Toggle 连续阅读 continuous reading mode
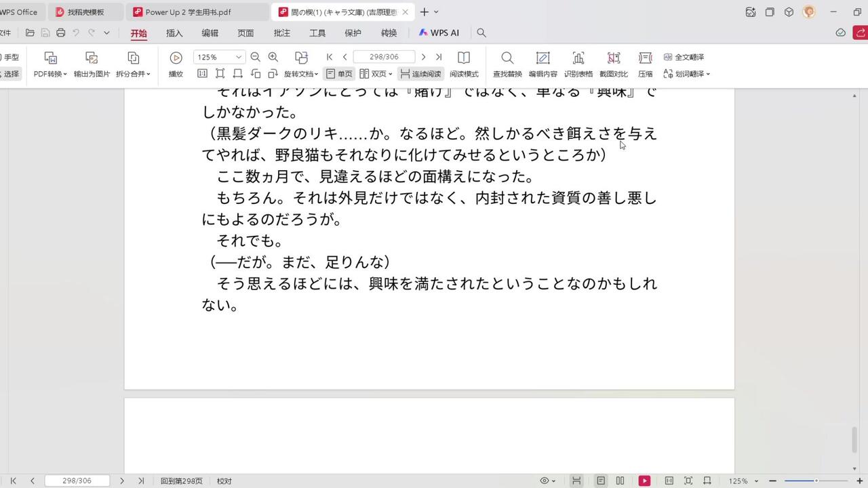The height and width of the screenshot is (488, 868). tap(420, 74)
